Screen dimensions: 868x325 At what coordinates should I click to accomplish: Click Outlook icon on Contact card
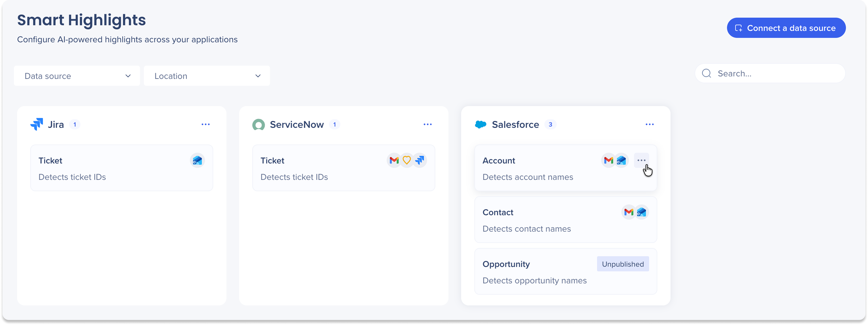[x=642, y=212]
